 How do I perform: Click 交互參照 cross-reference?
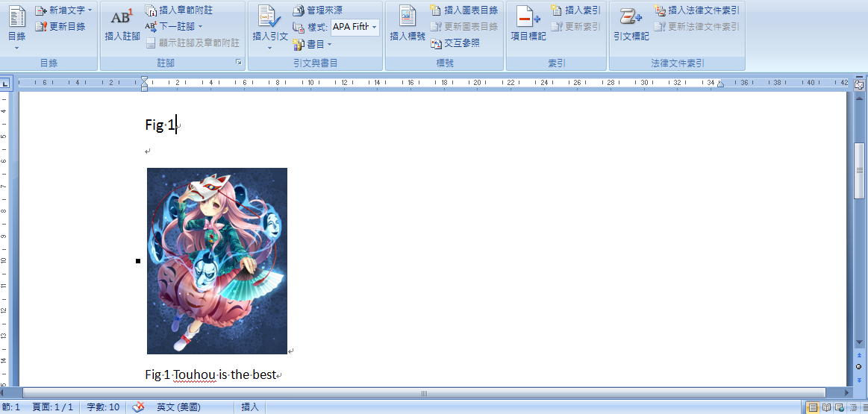[455, 43]
